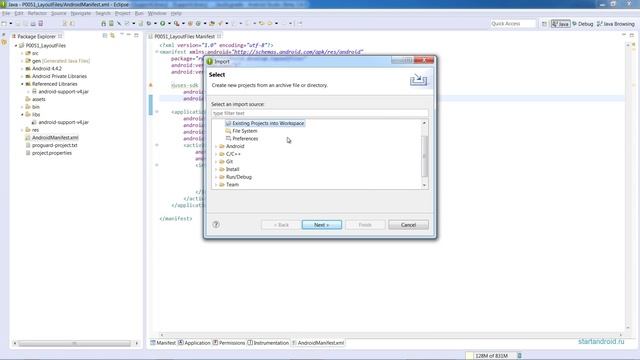The image size is (640, 360).
Task: Open the New toolbar dropdown arrow
Action: click(x=11, y=24)
